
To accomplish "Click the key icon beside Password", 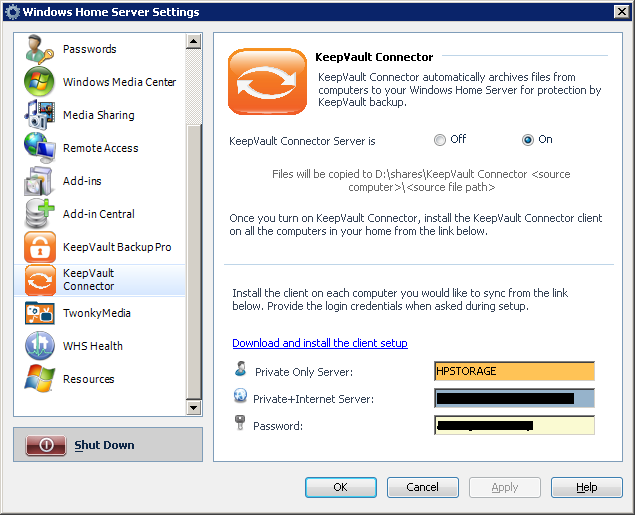I will (240, 423).
